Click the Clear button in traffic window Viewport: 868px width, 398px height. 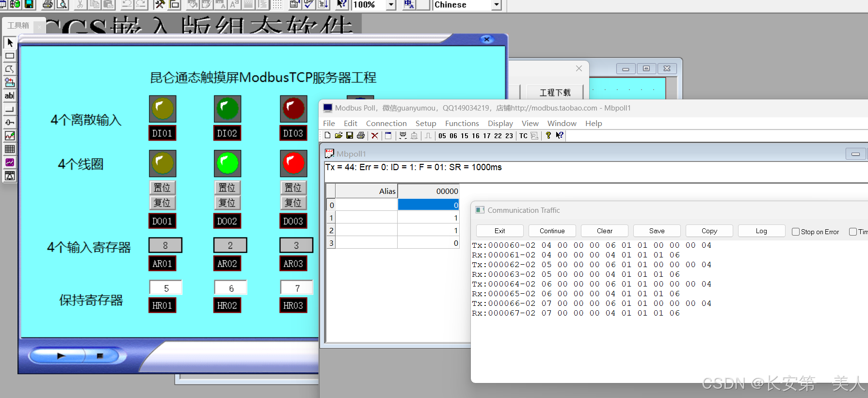(x=604, y=231)
